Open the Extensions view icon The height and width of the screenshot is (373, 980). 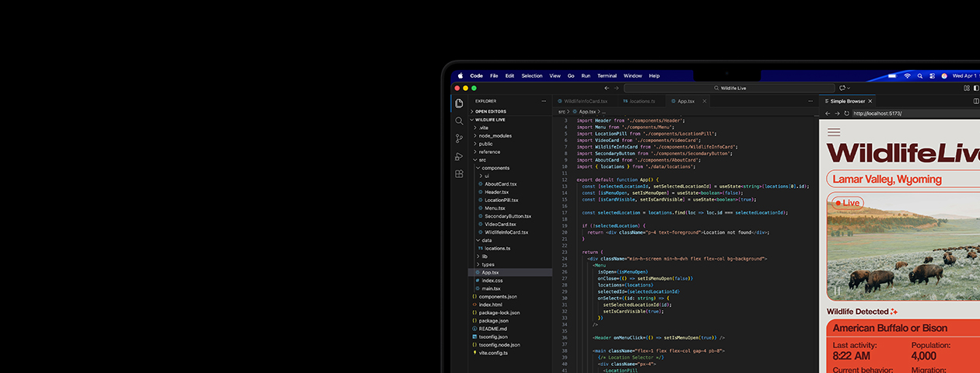point(459,174)
